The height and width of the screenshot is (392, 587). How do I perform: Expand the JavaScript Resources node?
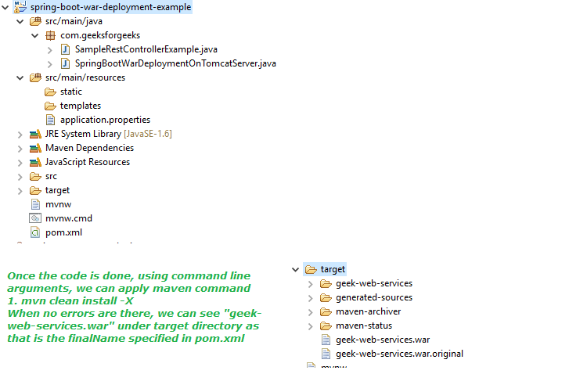[x=20, y=163]
